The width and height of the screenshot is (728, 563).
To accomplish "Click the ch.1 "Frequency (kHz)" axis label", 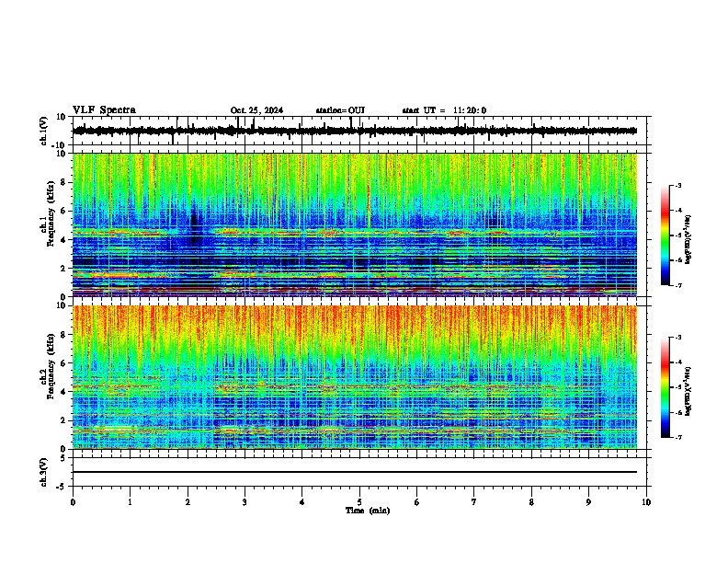I will 51,214.
